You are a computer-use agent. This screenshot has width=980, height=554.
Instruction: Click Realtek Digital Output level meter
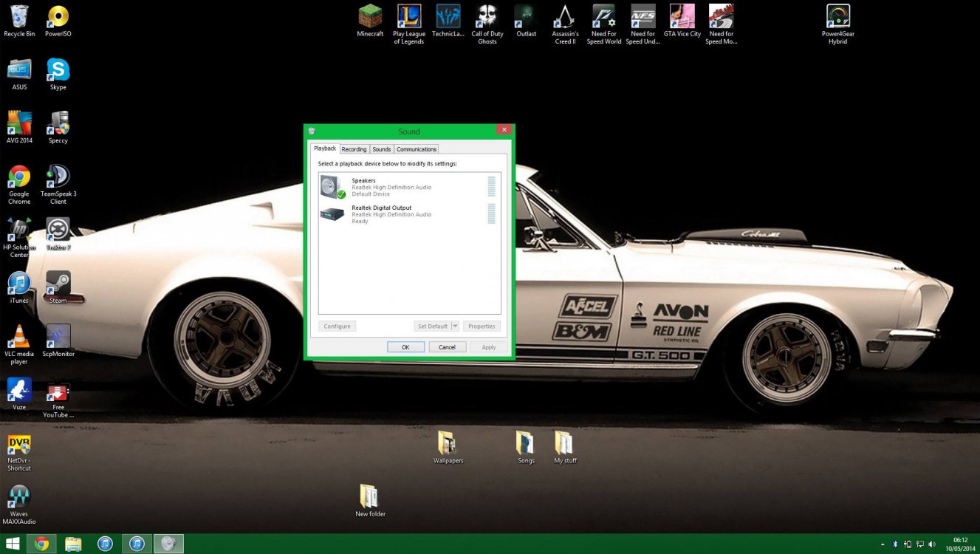492,214
